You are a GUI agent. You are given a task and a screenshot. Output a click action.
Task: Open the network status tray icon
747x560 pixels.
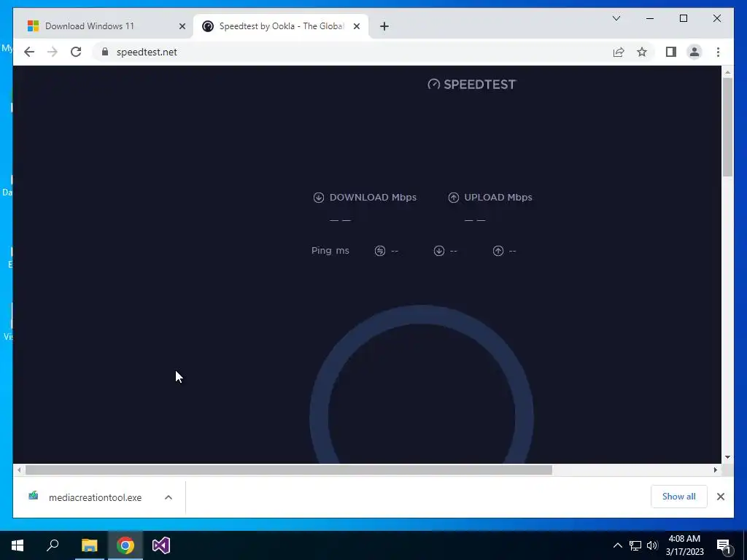coord(635,545)
